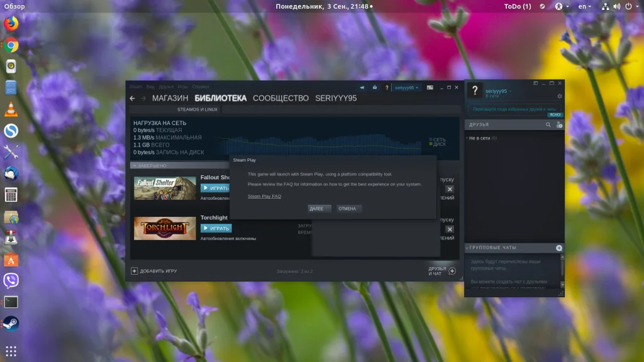Search friends with the magnifier icon
This screenshot has width=644, height=362.
[548, 125]
